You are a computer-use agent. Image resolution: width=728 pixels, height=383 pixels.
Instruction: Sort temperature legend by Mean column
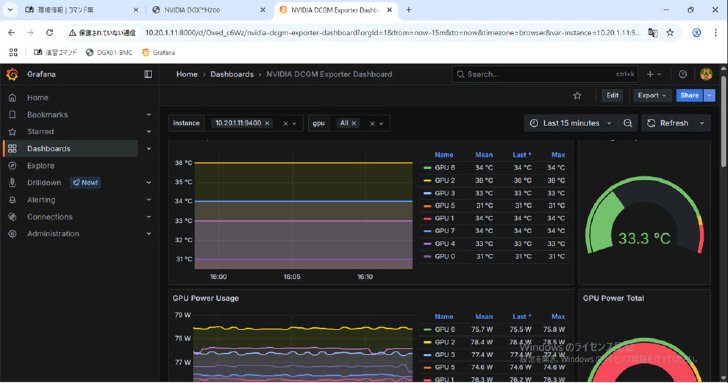[x=484, y=155]
